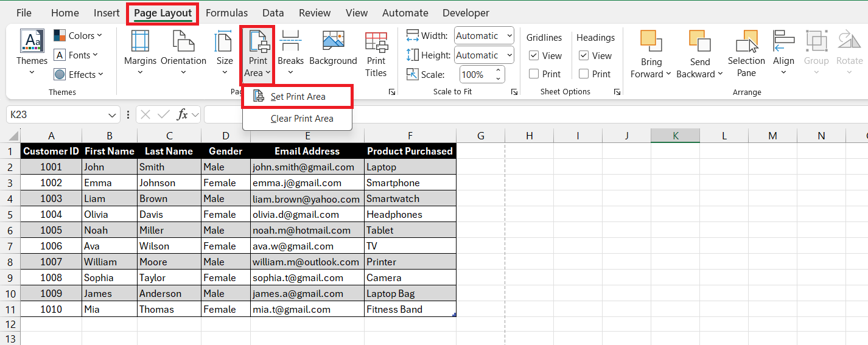Enable the Headings Print checkbox
Image resolution: width=868 pixels, height=345 pixels.
pos(584,74)
